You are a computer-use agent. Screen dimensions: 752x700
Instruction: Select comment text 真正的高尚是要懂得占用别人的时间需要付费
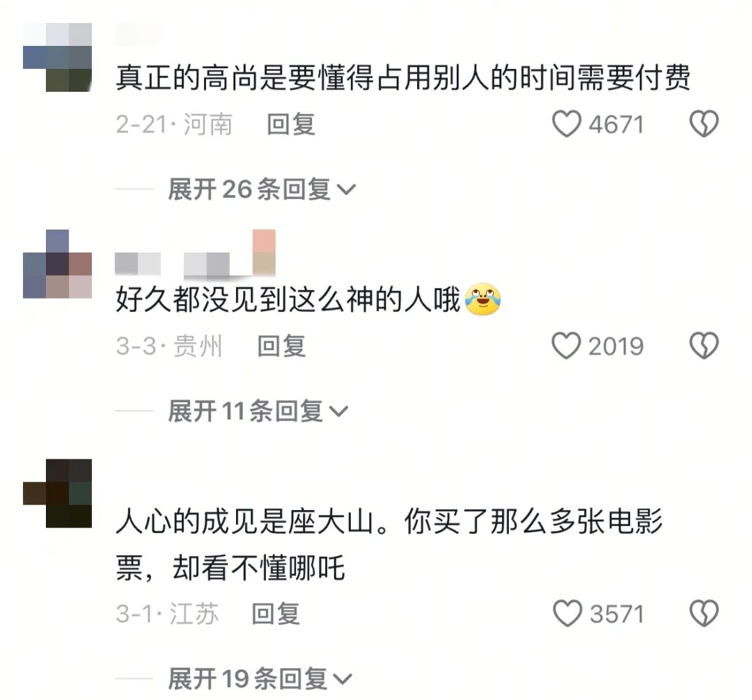click(x=403, y=78)
